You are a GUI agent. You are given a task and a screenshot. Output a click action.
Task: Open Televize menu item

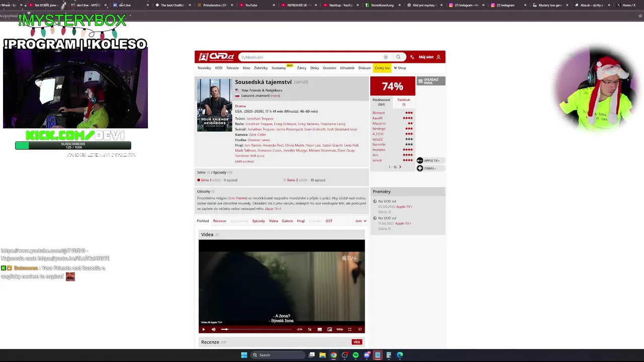(x=232, y=68)
